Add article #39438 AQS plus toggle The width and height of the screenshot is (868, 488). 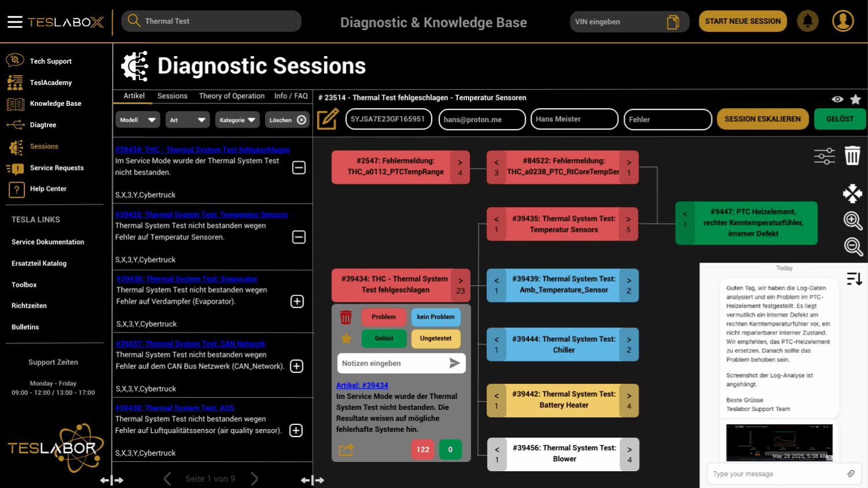point(296,430)
